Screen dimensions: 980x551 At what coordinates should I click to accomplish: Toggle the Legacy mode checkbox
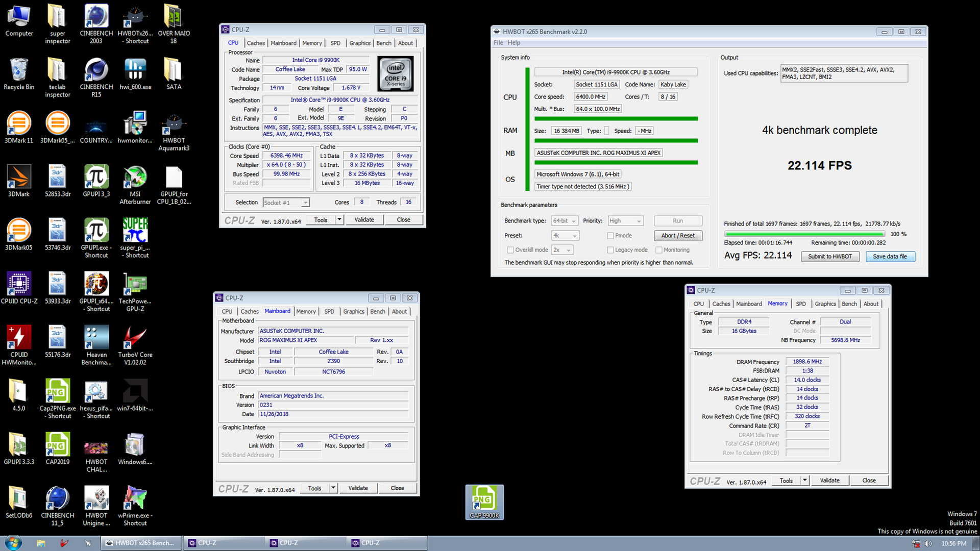point(610,250)
